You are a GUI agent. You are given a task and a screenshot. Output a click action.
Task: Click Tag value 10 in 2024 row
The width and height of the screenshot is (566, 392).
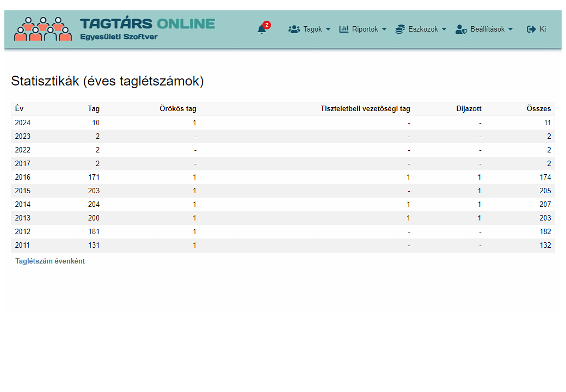pyautogui.click(x=96, y=122)
